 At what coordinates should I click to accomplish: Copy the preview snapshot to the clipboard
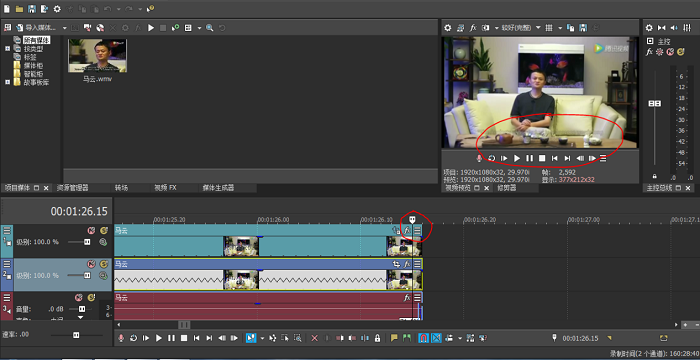[571, 28]
